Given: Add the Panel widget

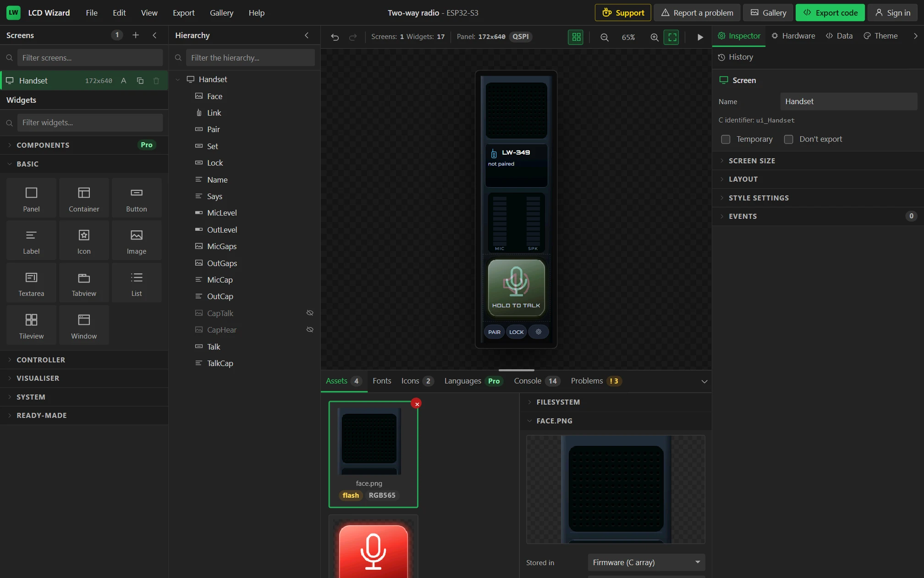Looking at the screenshot, I should pyautogui.click(x=31, y=199).
